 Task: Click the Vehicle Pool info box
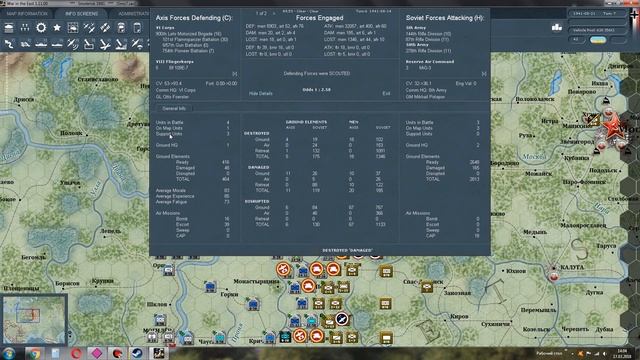(598, 30)
